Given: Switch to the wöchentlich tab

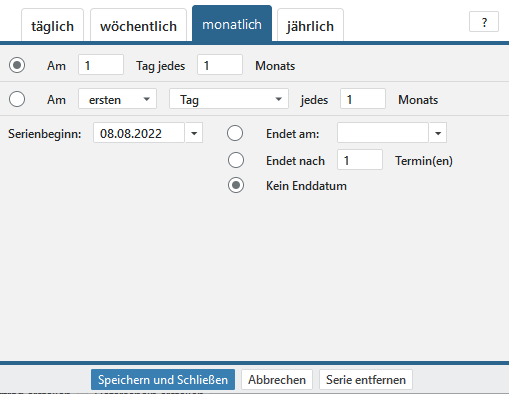Looking at the screenshot, I should pos(138,25).
